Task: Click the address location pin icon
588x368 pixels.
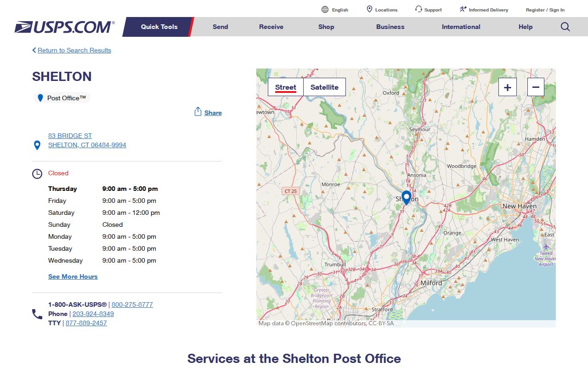Action: [37, 145]
